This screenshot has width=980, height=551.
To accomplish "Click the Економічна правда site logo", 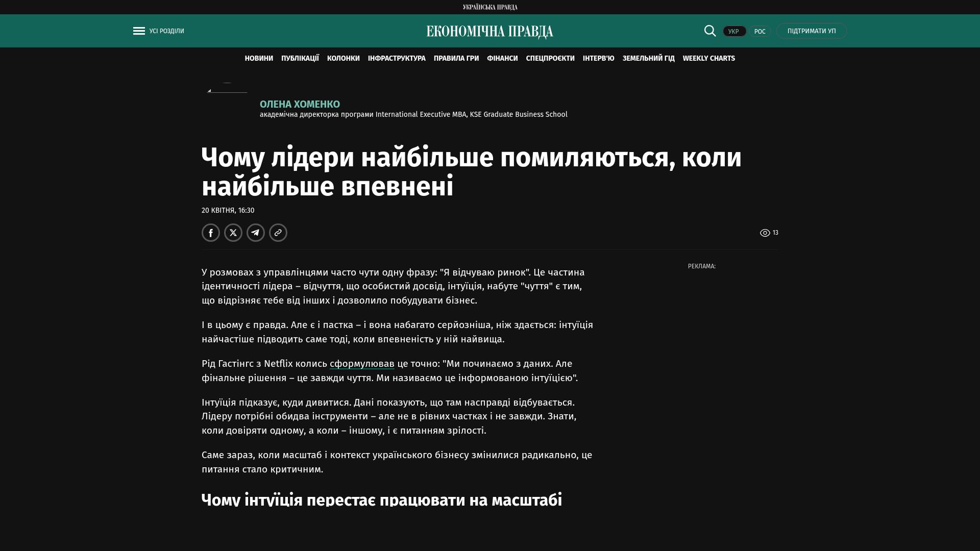I will point(490,32).
